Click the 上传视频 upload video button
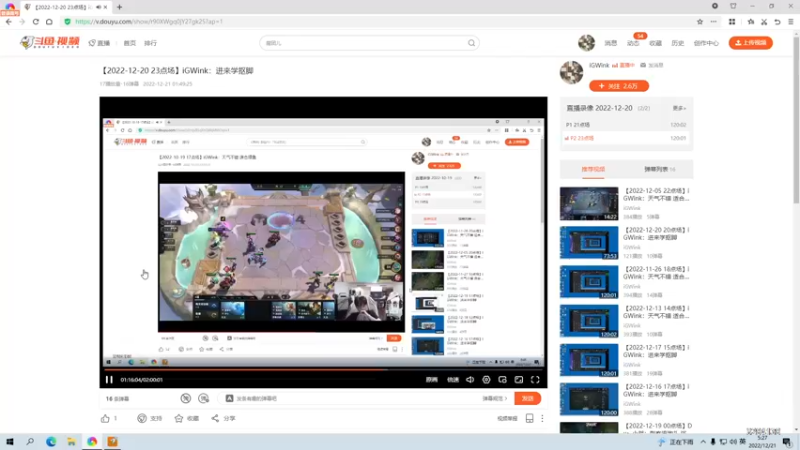The height and width of the screenshot is (450, 800). 751,43
